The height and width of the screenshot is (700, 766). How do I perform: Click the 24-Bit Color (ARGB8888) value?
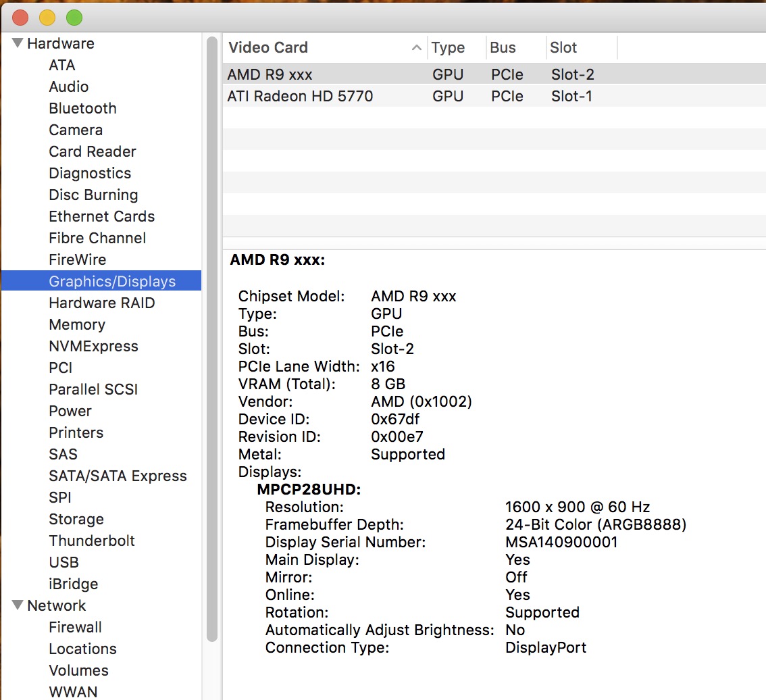596,524
